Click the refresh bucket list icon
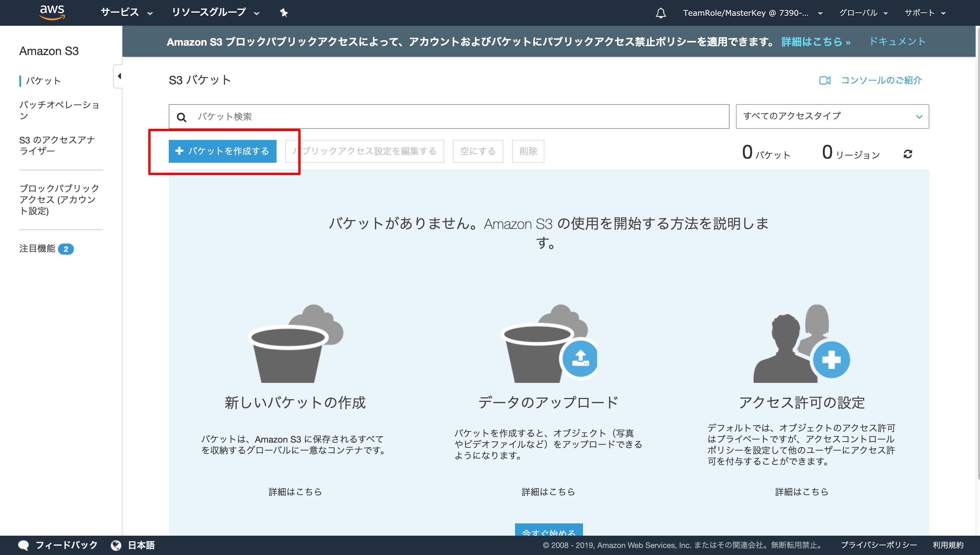 908,154
